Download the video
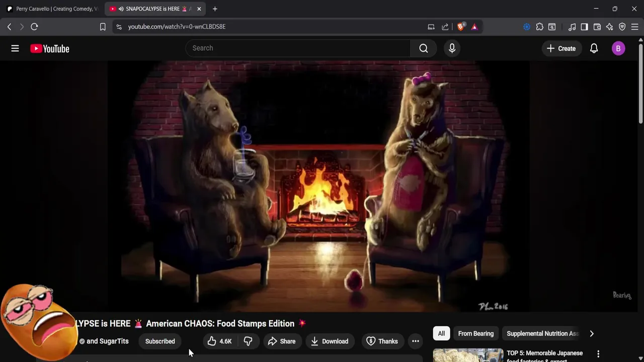Viewport: 644px width, 362px height. click(329, 341)
